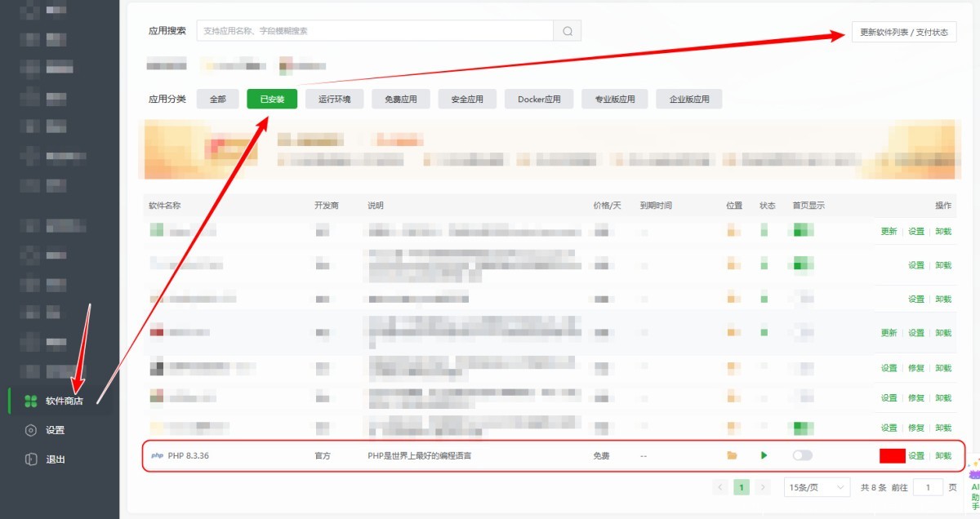Click the 应用分类 label
980x519 pixels.
167,99
